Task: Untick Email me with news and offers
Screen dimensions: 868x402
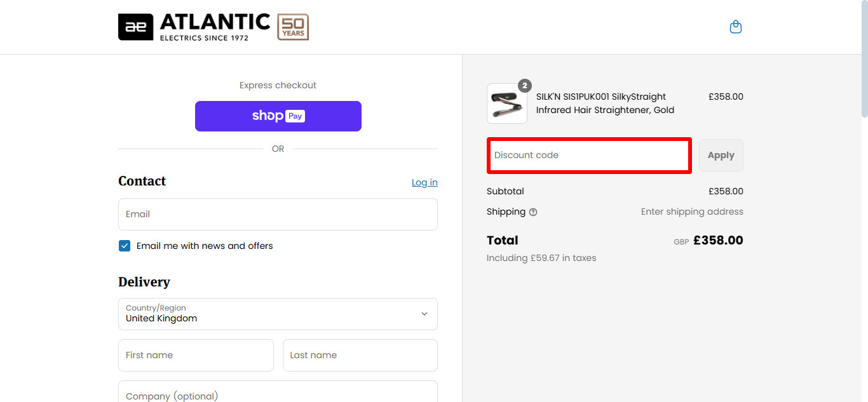Action: [125, 246]
